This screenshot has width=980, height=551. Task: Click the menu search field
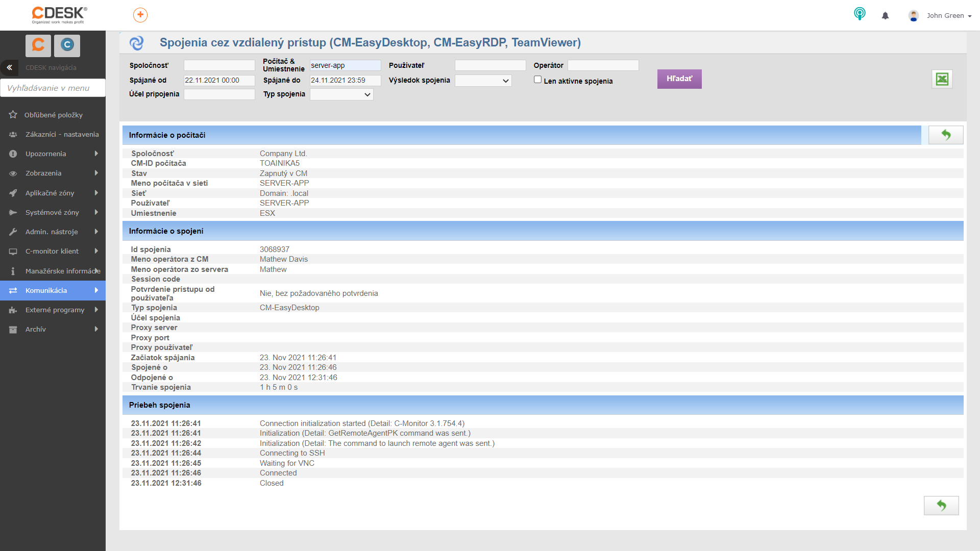53,88
